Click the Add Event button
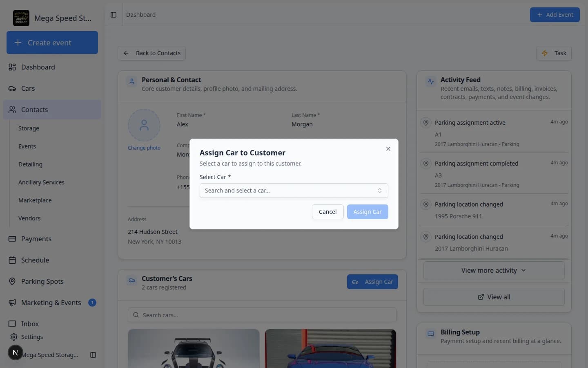The width and height of the screenshot is (588, 368). point(555,15)
